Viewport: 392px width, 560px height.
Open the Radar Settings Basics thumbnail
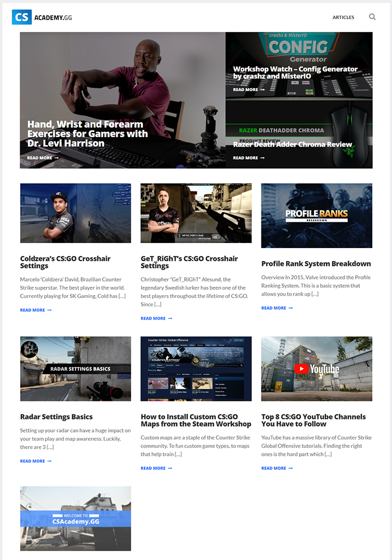pos(76,368)
